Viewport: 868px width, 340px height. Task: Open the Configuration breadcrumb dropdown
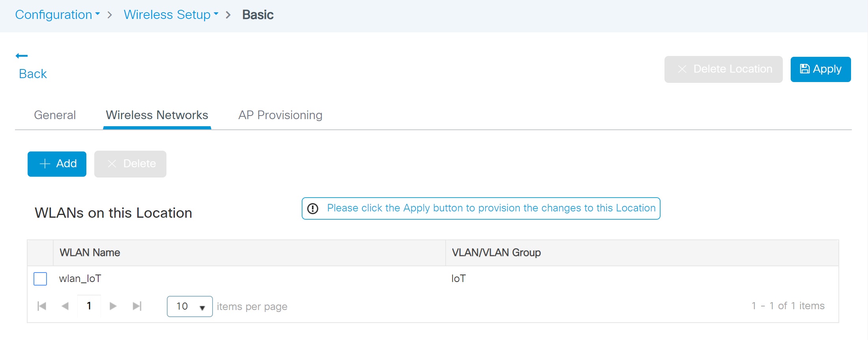58,15
